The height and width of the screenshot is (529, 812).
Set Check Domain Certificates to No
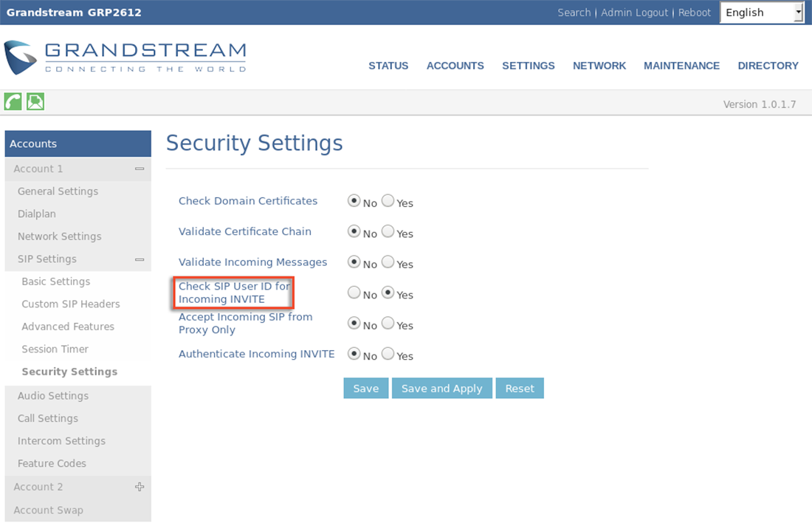[354, 200]
